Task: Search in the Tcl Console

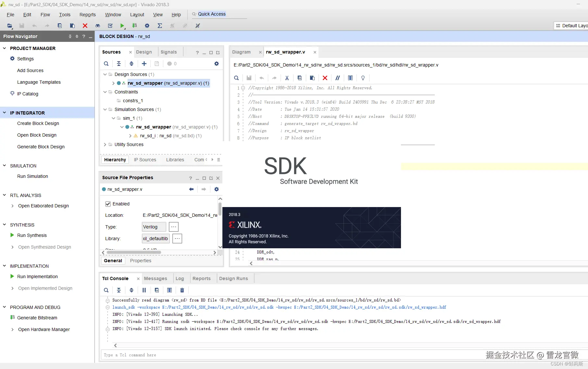Action: pyautogui.click(x=106, y=290)
